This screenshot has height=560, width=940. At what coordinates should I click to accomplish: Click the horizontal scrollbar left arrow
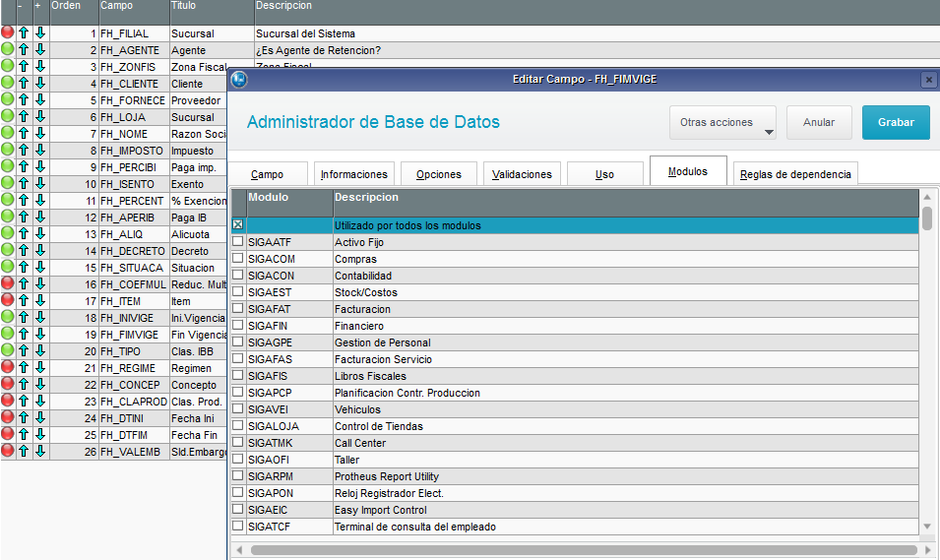click(239, 550)
